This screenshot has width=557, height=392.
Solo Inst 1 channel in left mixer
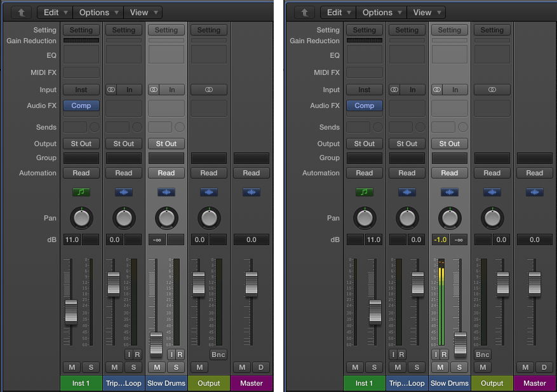coord(91,367)
